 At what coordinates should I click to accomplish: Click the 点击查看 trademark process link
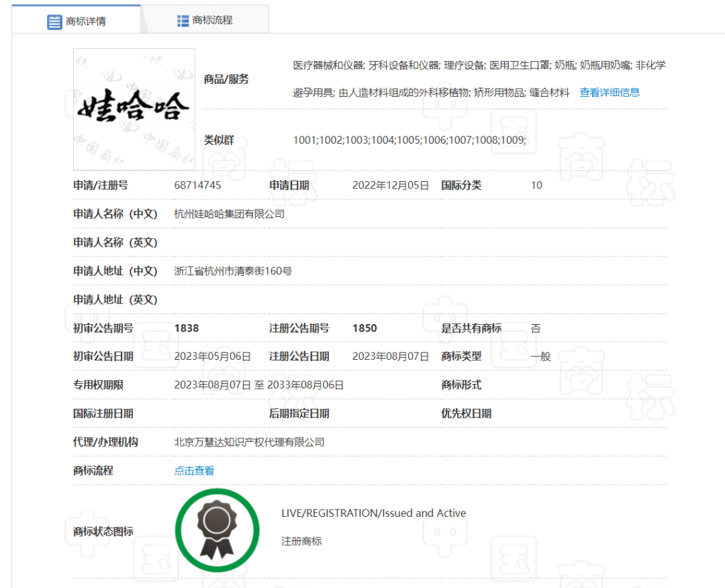194,471
